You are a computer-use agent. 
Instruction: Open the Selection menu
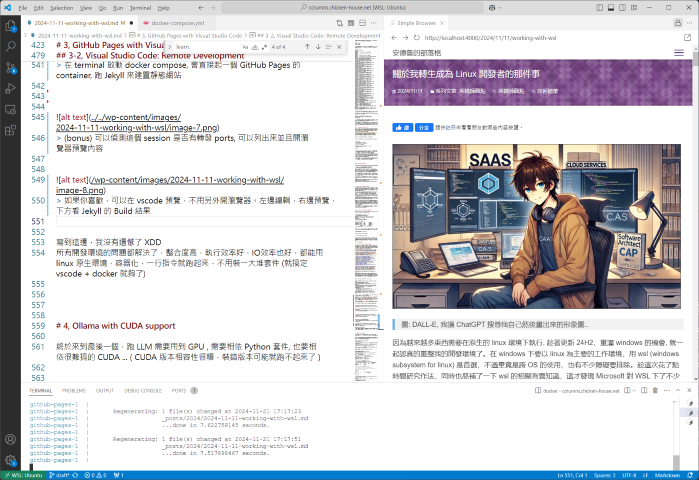click(x=62, y=8)
